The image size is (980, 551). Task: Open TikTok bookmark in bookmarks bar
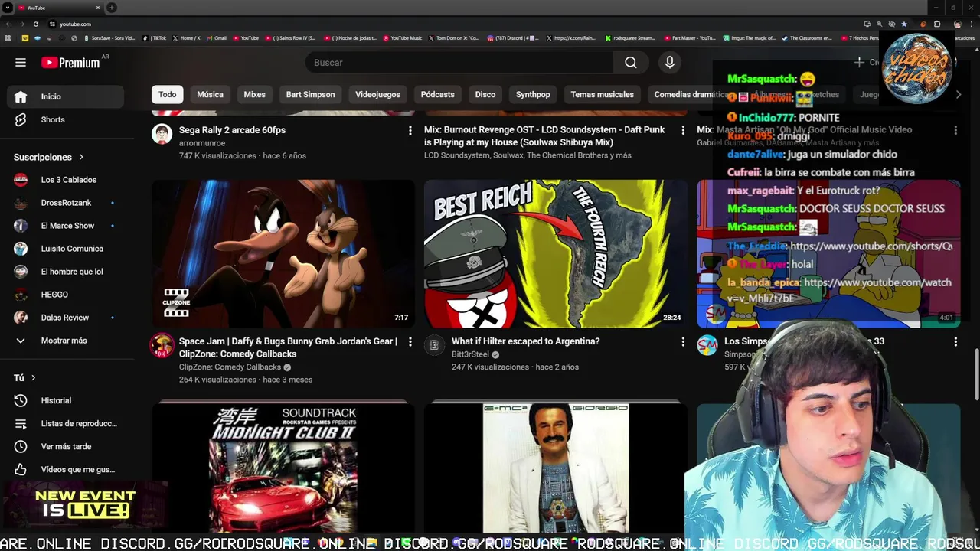pyautogui.click(x=155, y=37)
